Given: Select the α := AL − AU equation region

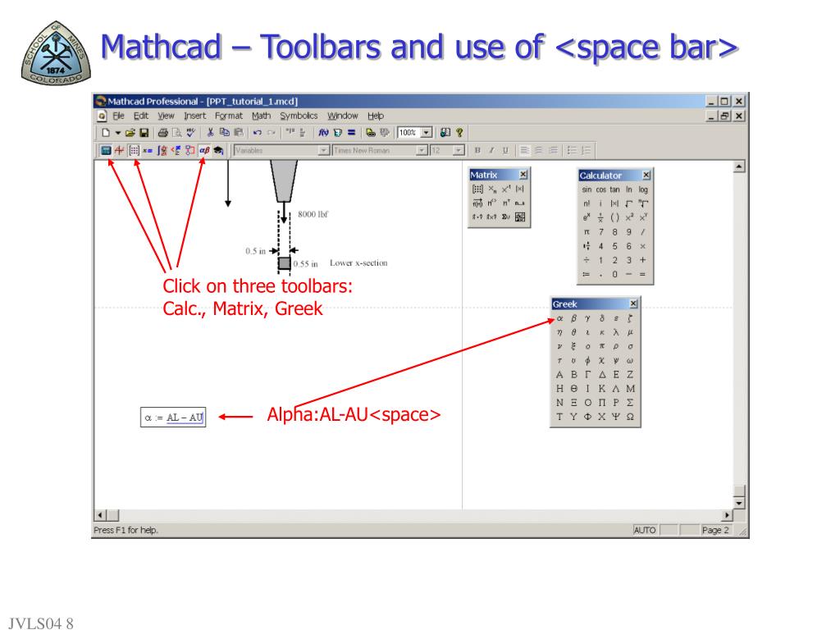Looking at the screenshot, I should pos(173,418).
